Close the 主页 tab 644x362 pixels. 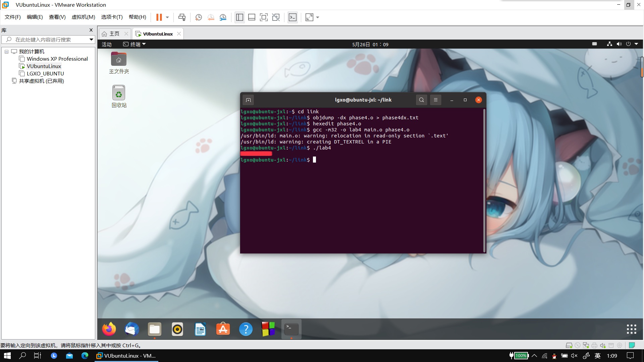click(x=126, y=34)
